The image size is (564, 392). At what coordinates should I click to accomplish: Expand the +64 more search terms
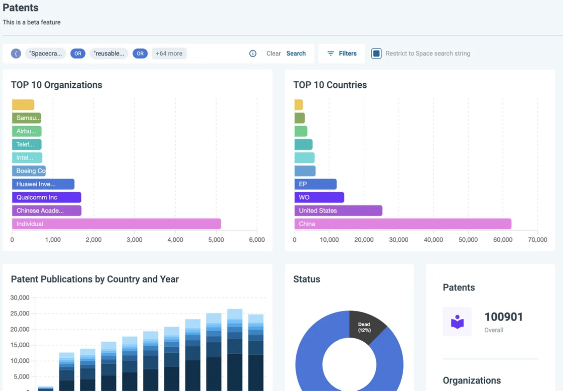click(x=169, y=53)
